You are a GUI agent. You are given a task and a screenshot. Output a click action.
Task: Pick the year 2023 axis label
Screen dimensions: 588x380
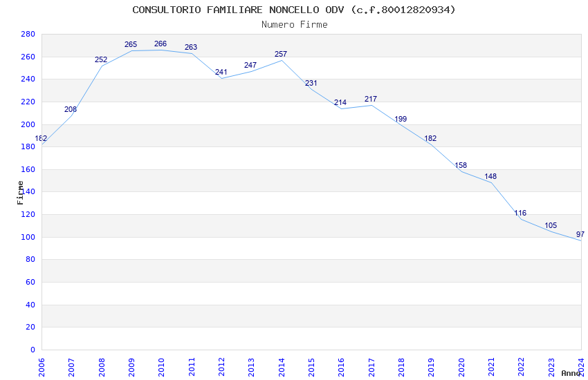(551, 367)
